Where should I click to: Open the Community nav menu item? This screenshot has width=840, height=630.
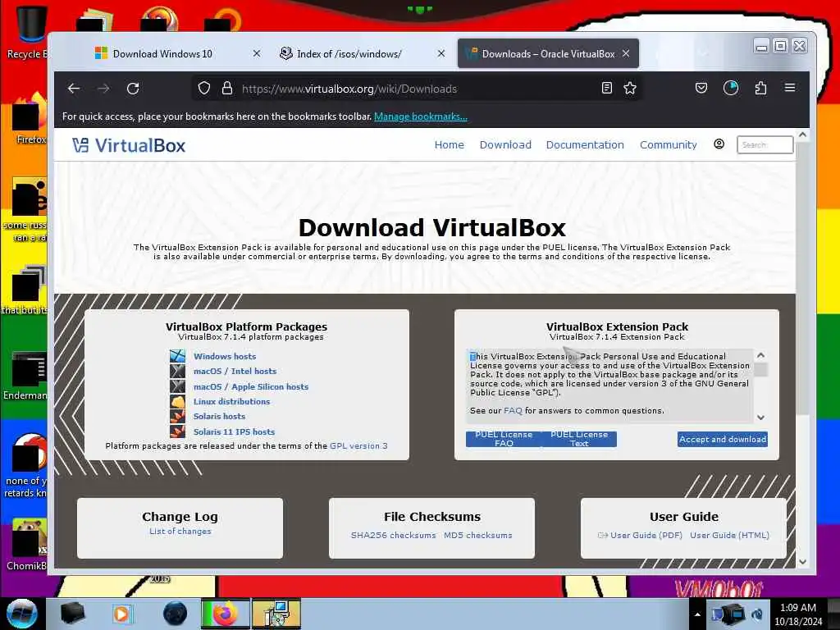click(668, 144)
